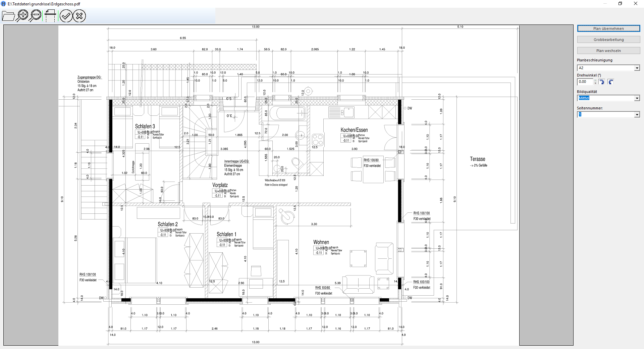Image resolution: width=644 pixels, height=349 pixels.
Task: Open a plan file via folder icon
Action: pos(8,16)
